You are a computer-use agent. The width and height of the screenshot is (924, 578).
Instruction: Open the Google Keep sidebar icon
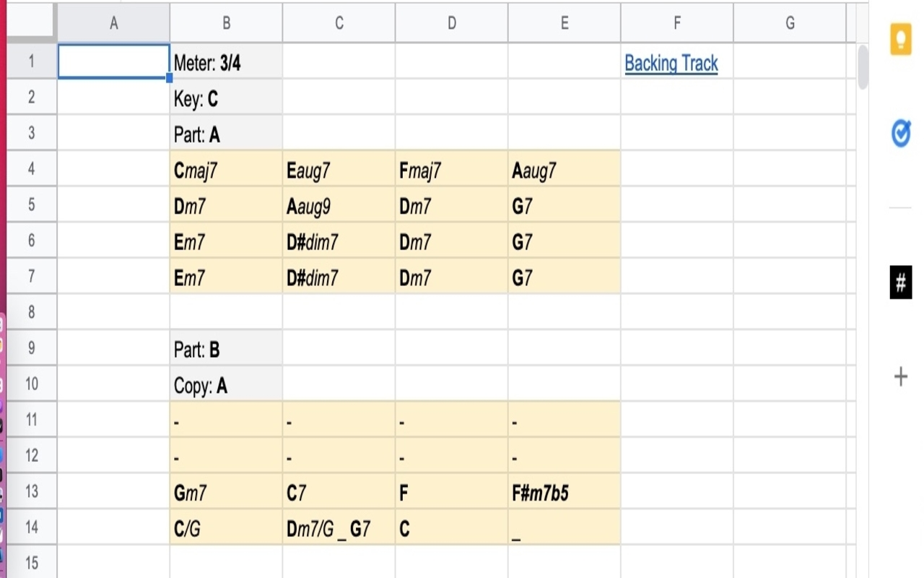click(900, 39)
